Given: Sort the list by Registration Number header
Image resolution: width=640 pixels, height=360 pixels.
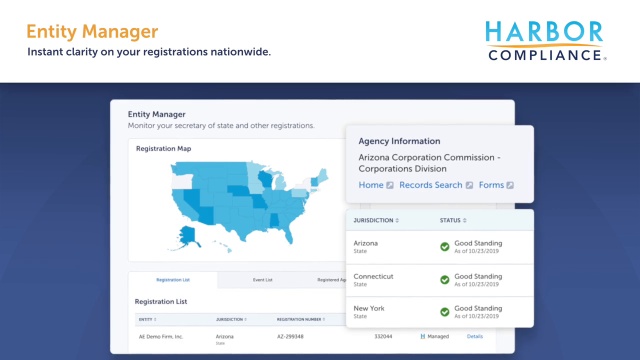Looking at the screenshot, I should tap(301, 319).
